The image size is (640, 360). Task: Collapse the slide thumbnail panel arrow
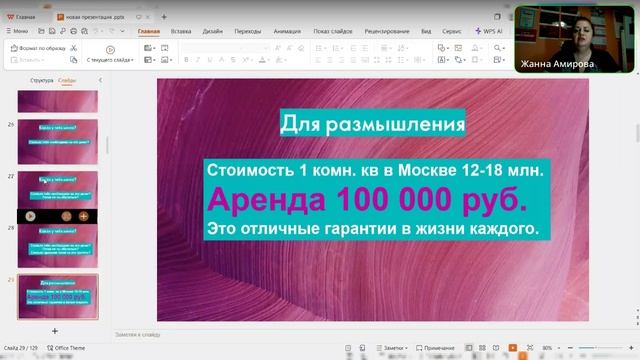100,80
